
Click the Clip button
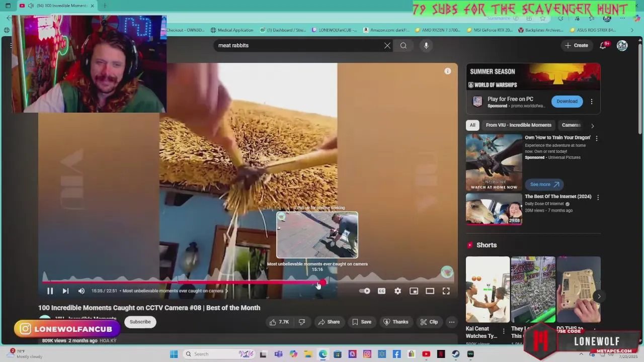[429, 322]
